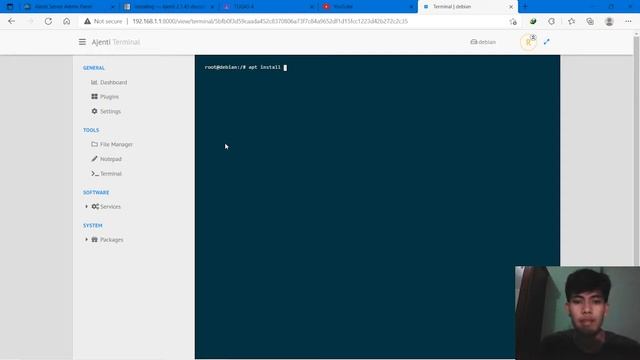Switch to the first Admin Panel tab
This screenshot has height=360, width=640.
click(x=68, y=7)
